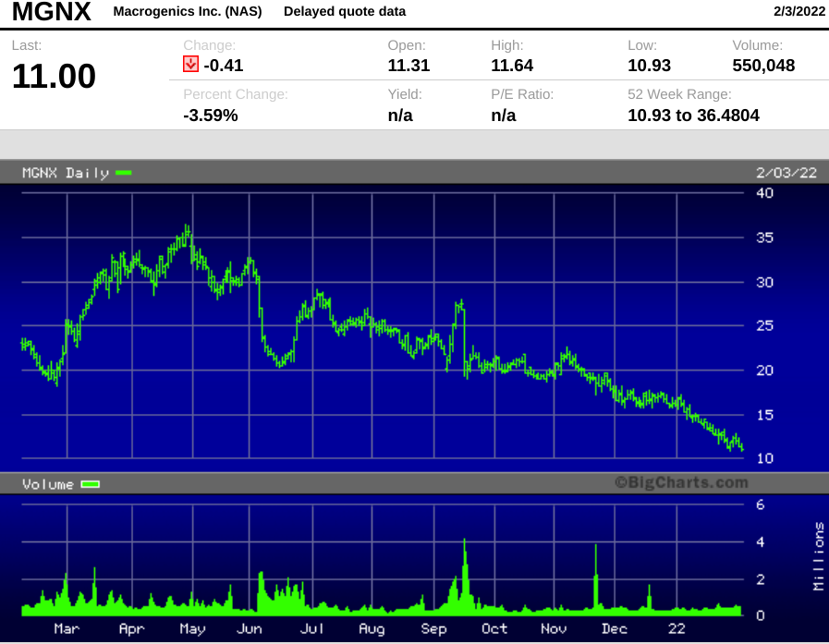
Task: Click the BigCharts.com watermark logo
Action: coord(681,482)
